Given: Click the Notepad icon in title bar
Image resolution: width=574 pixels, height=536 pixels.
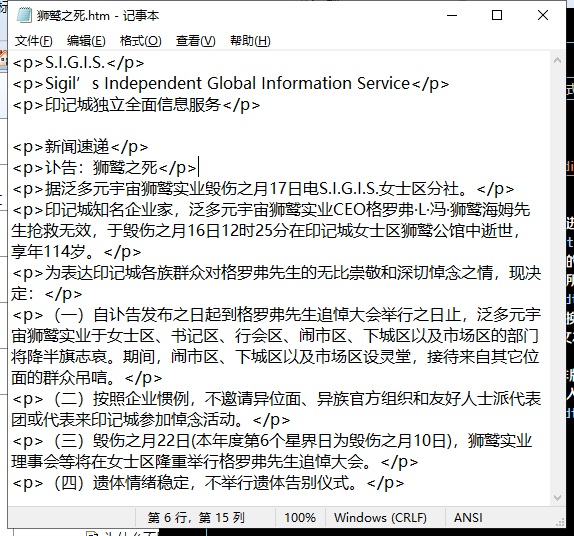Looking at the screenshot, I should point(24,15).
